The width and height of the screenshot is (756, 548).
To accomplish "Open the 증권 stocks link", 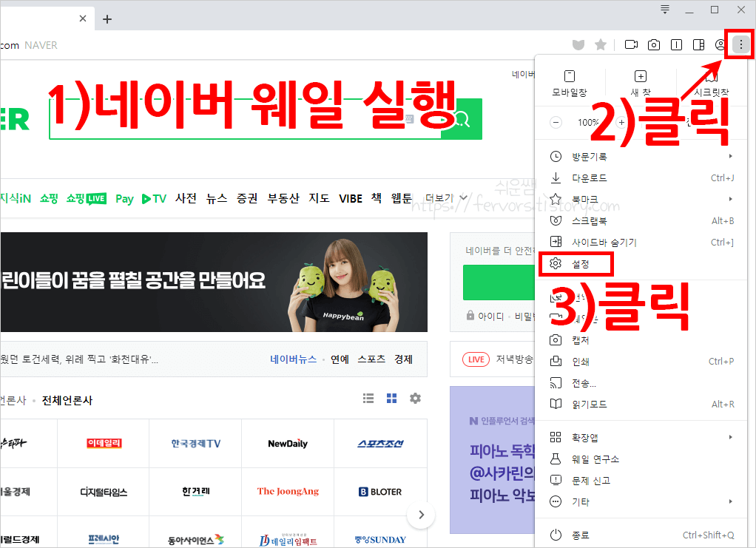I will (x=247, y=199).
